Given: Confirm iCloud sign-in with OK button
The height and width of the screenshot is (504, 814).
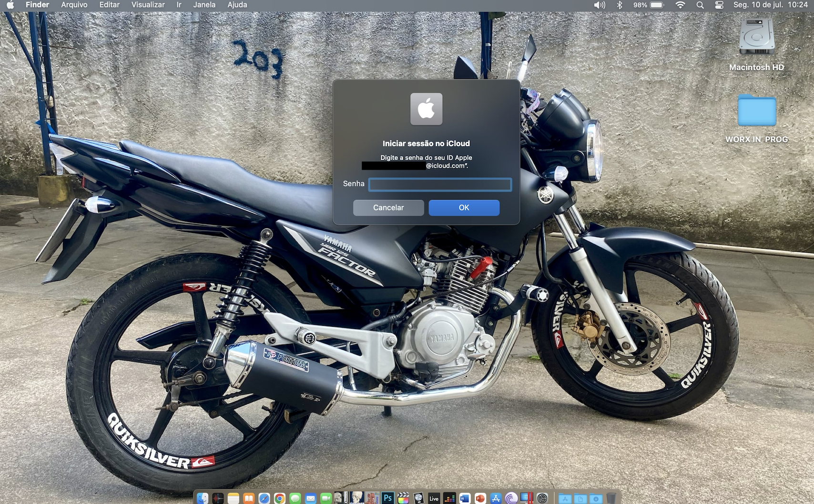Looking at the screenshot, I should pyautogui.click(x=464, y=208).
